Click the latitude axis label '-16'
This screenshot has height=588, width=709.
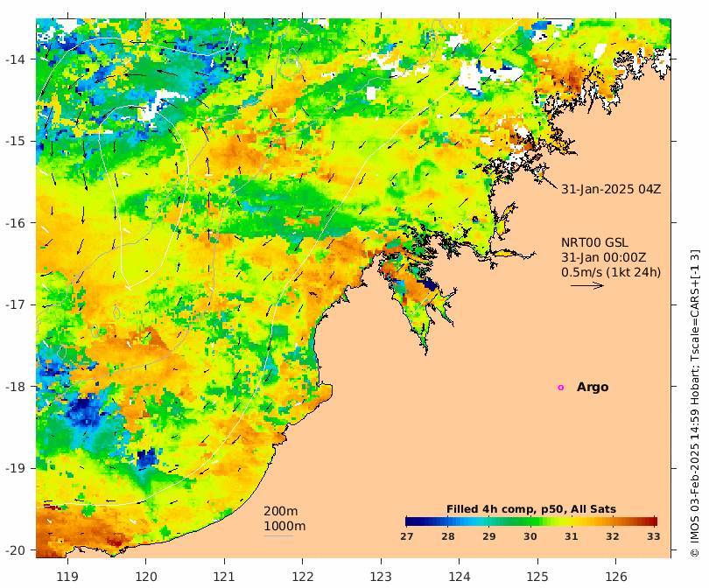coord(15,223)
